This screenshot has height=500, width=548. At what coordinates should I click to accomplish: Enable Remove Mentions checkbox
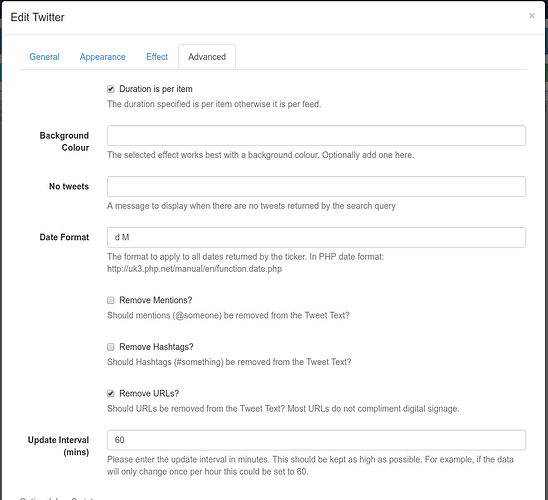[x=111, y=300]
